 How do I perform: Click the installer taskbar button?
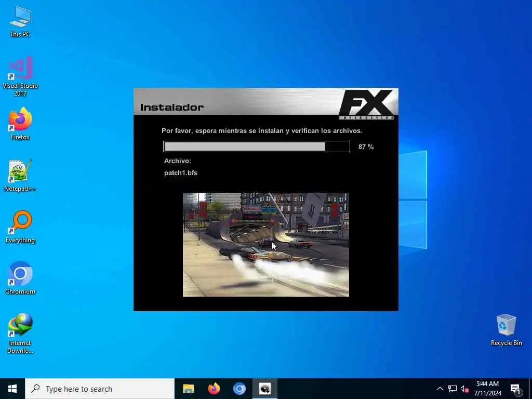[x=264, y=389]
